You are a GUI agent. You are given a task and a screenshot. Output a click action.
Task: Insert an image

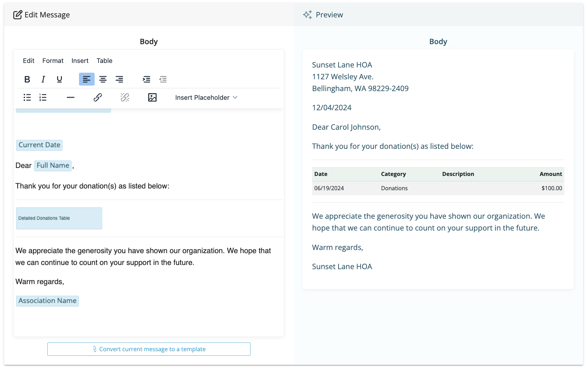[152, 97]
